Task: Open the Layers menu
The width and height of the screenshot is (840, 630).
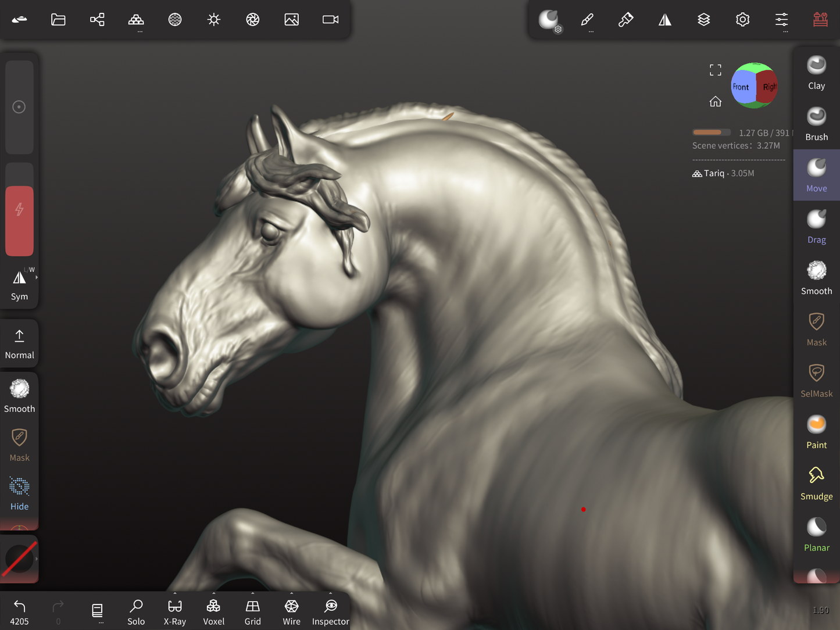Action: pos(703,20)
